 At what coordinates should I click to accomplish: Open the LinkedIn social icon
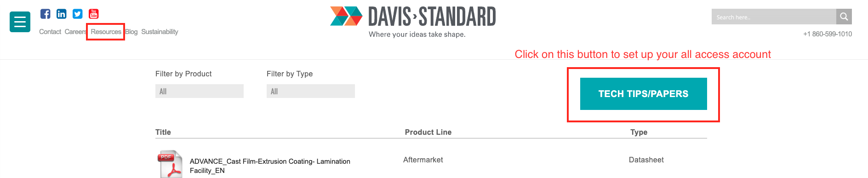(61, 14)
